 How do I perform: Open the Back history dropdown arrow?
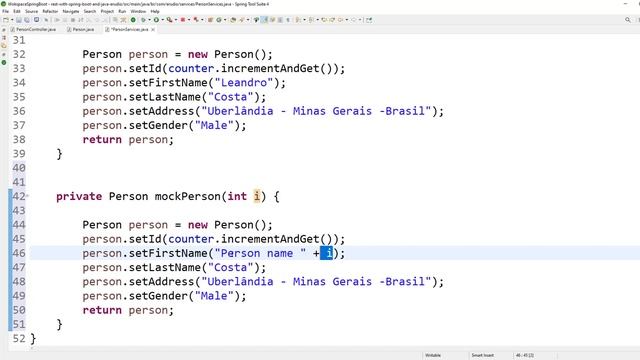click(x=347, y=20)
